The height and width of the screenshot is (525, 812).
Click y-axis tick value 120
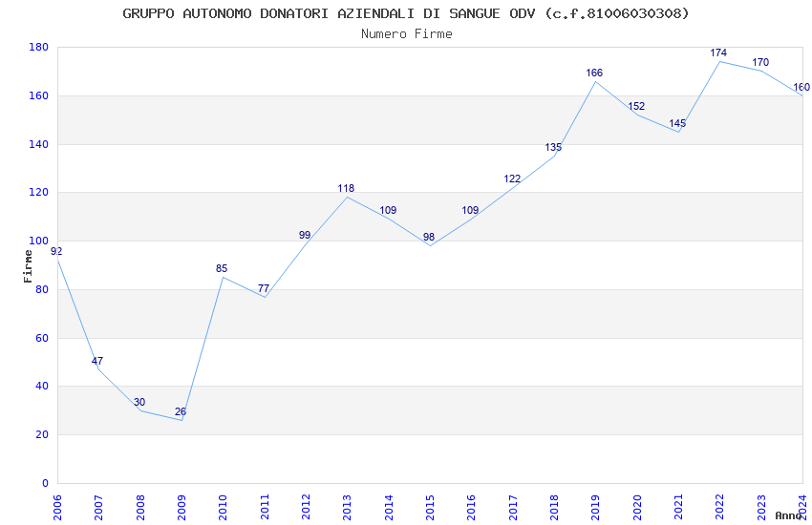point(39,192)
